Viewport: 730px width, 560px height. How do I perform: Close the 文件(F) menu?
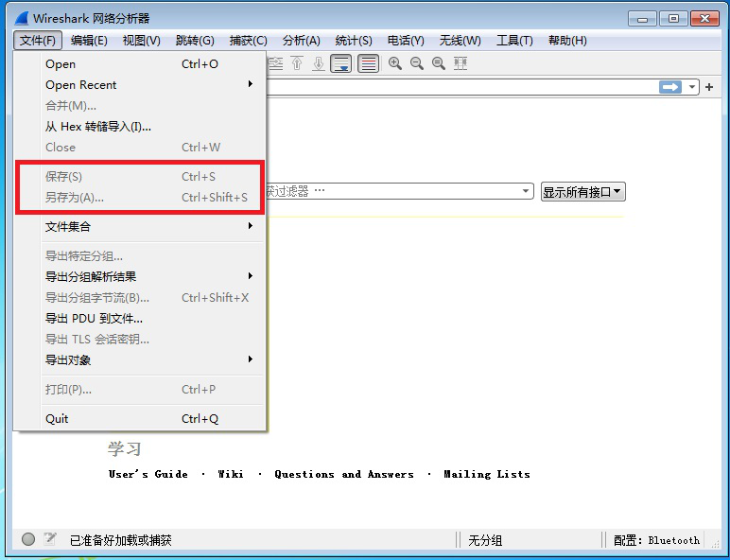(x=38, y=41)
